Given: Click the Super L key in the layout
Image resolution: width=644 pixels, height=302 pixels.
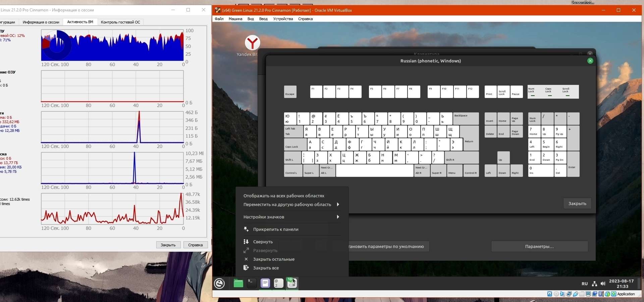Looking at the screenshot, I should point(311,170).
